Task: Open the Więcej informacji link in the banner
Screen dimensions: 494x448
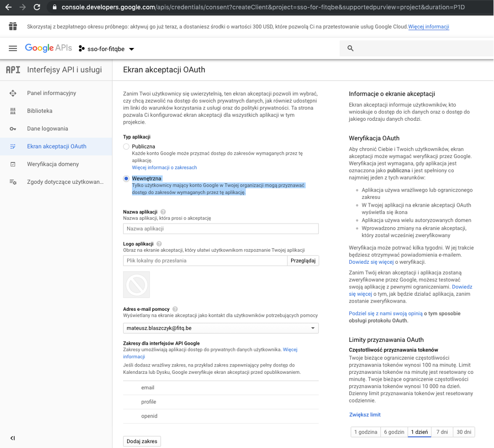Action: pyautogui.click(x=428, y=27)
